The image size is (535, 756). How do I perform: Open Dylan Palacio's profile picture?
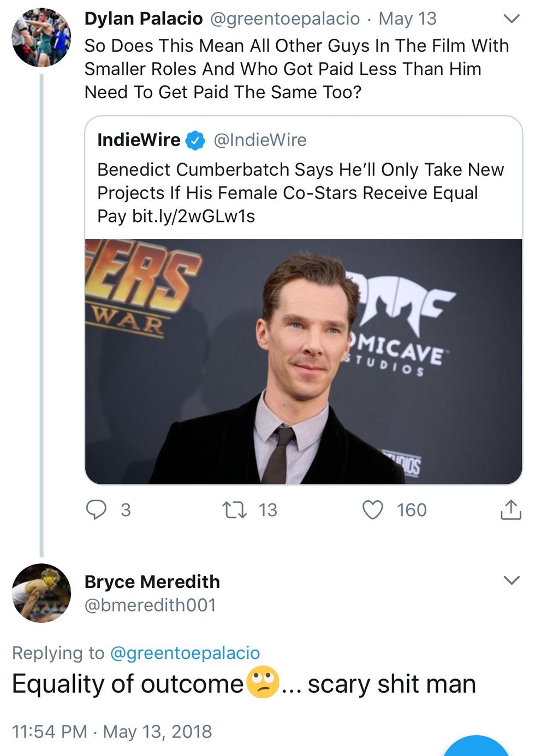pos(41,37)
